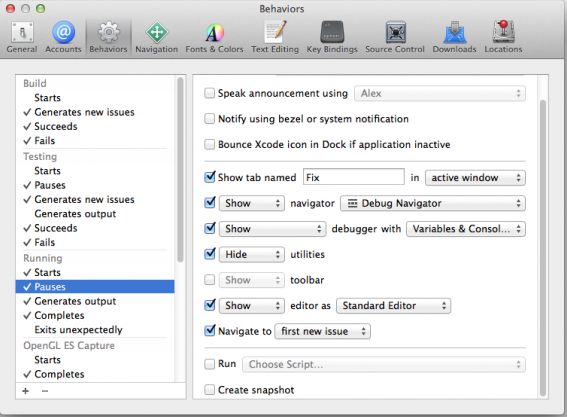Remove behavior with the minus button
Image resolution: width=567 pixels, height=417 pixels.
[45, 391]
